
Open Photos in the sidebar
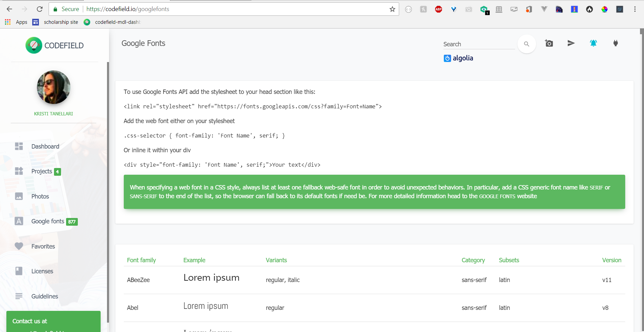pos(40,197)
